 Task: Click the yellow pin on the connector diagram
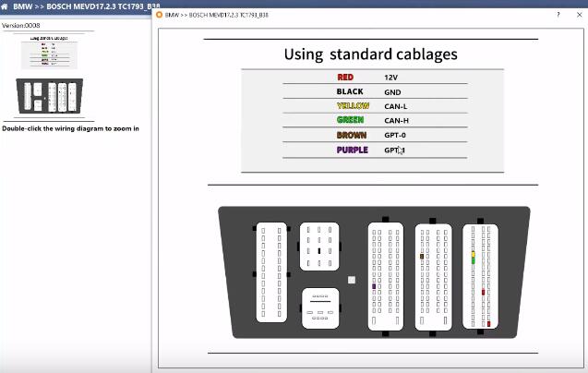[x=474, y=255]
